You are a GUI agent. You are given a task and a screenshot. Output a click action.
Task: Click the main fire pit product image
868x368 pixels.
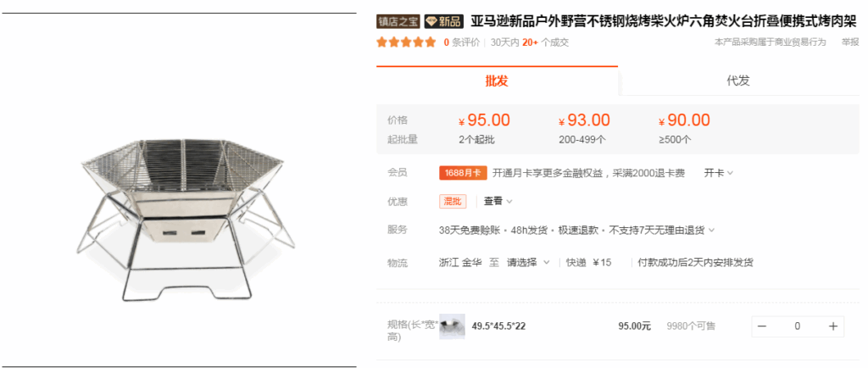tap(186, 219)
